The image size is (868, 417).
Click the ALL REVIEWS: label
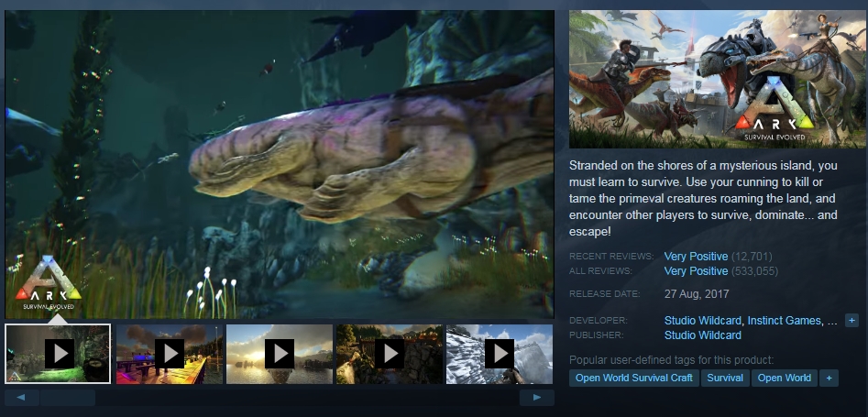[x=600, y=271]
